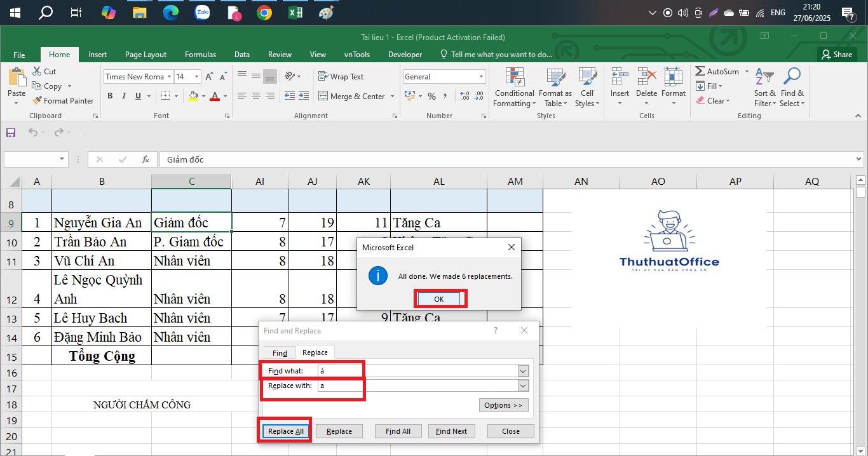The height and width of the screenshot is (456, 868).
Task: Open the Data ribbon tab
Action: tap(241, 55)
